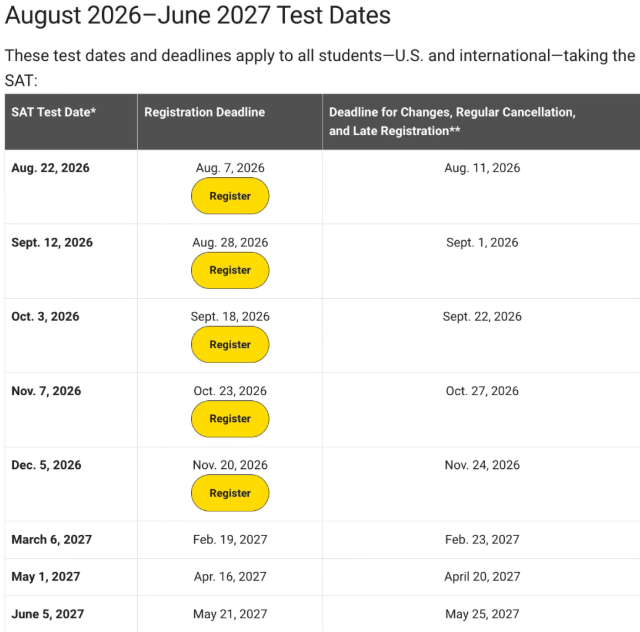Click Register button for Nov. 20, 2026 deadline

(x=230, y=493)
